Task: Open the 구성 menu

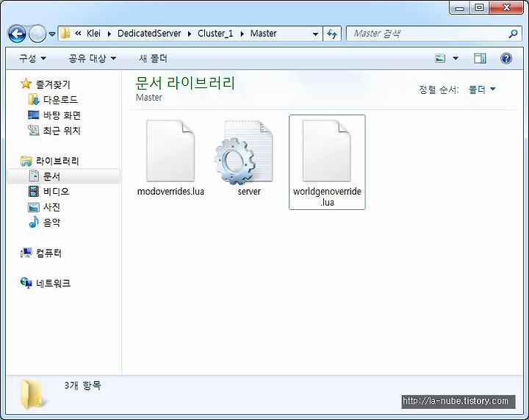Action: click(32, 59)
